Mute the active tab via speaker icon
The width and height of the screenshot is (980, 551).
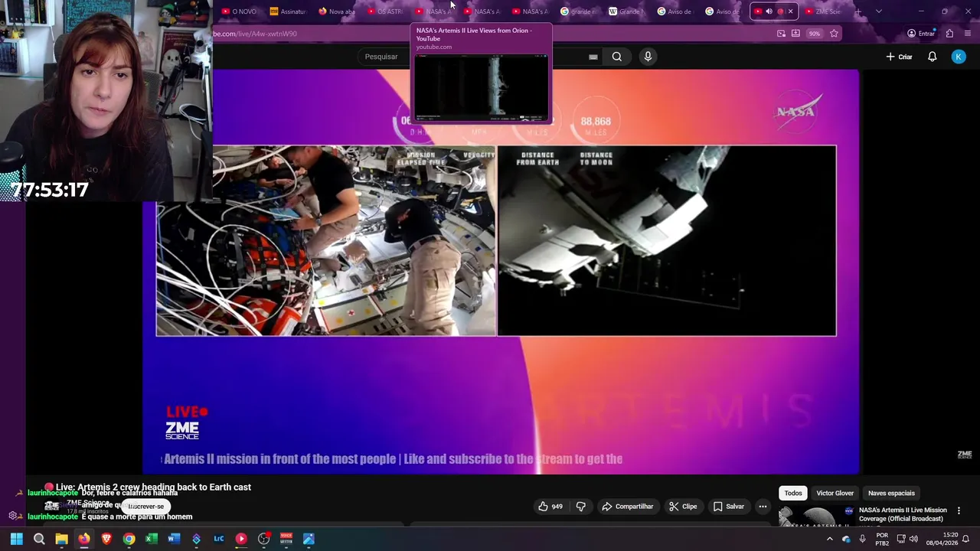pos(769,11)
